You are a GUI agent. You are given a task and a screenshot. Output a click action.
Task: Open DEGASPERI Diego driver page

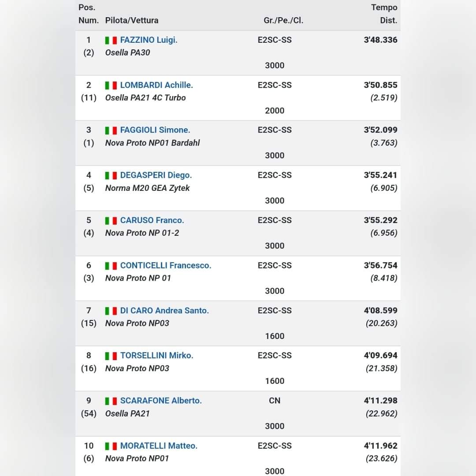pyautogui.click(x=156, y=175)
